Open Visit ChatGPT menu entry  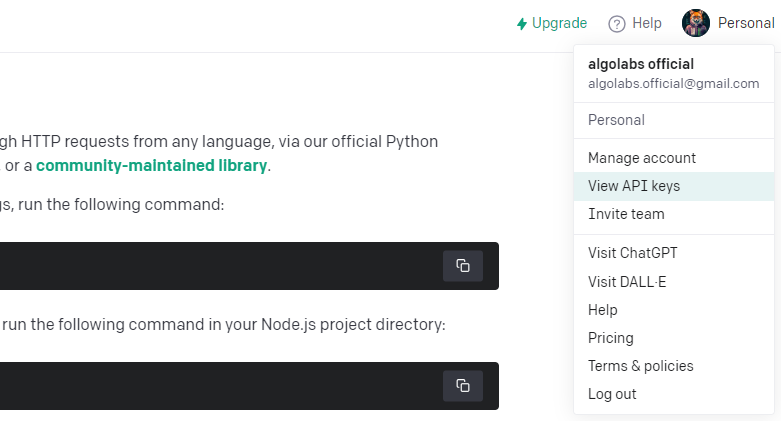click(632, 253)
